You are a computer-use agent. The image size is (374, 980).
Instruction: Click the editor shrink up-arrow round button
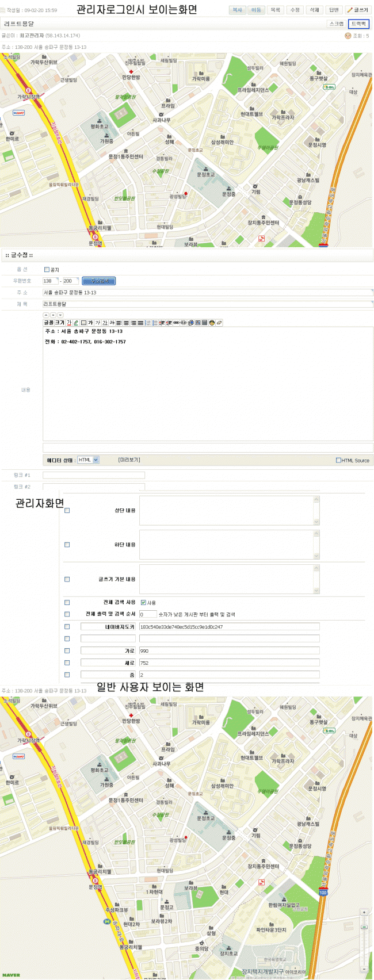46,315
